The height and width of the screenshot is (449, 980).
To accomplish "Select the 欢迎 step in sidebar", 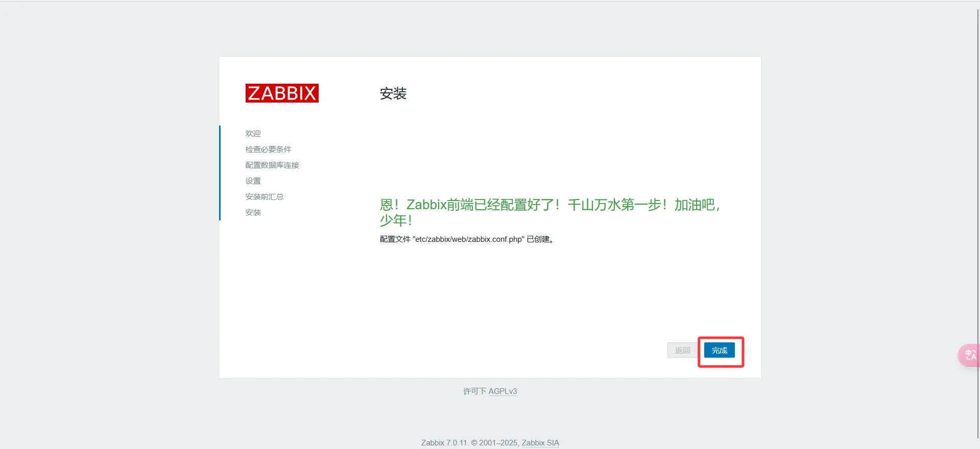I will (x=253, y=133).
